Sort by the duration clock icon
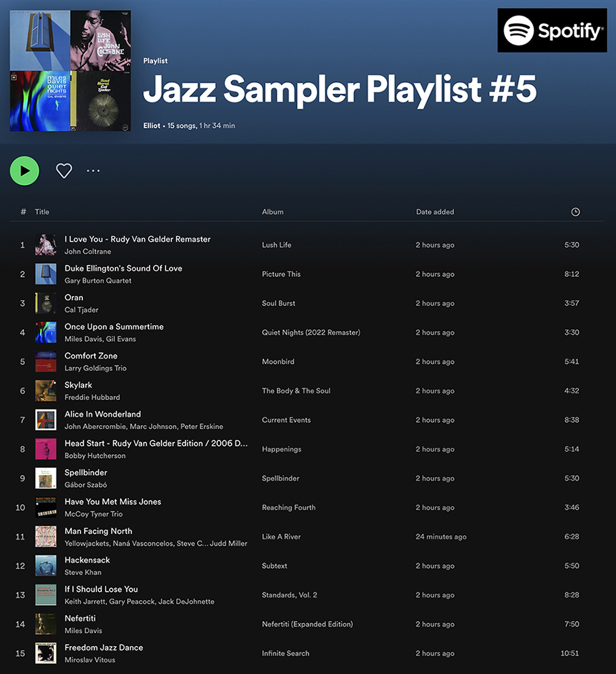 point(575,212)
